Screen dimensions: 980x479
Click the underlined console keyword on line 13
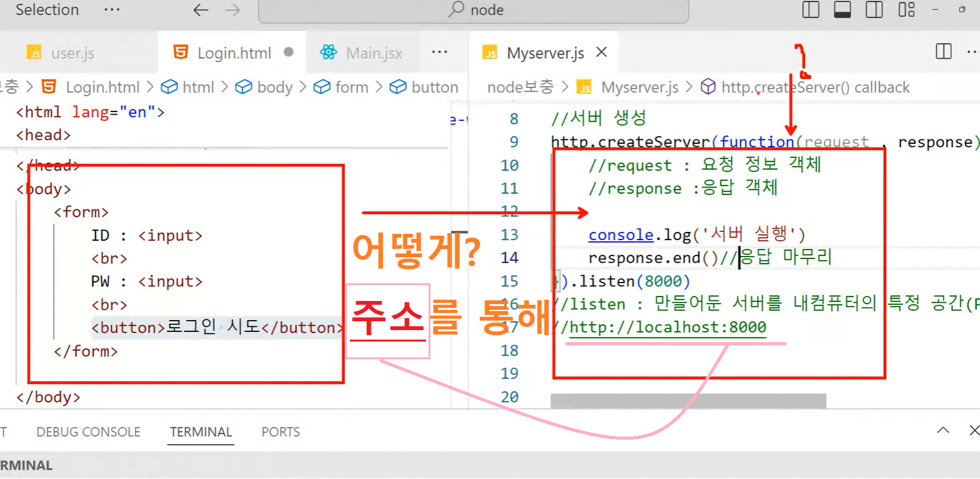coord(621,235)
